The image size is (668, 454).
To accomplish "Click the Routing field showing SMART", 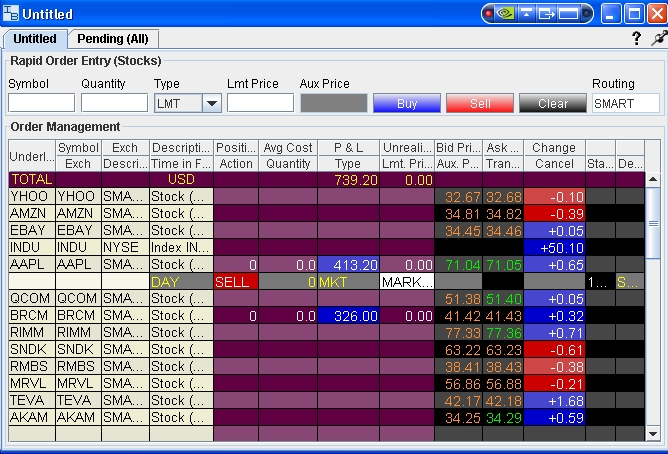I will [624, 103].
